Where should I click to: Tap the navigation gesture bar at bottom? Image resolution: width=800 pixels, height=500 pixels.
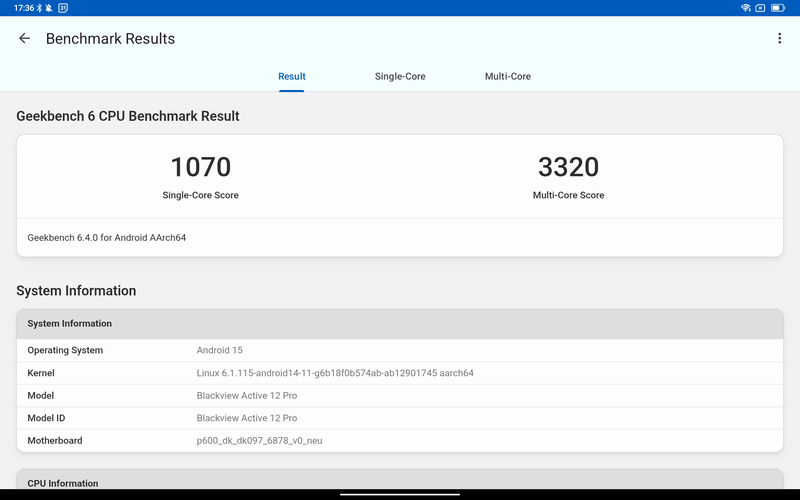tap(400, 494)
